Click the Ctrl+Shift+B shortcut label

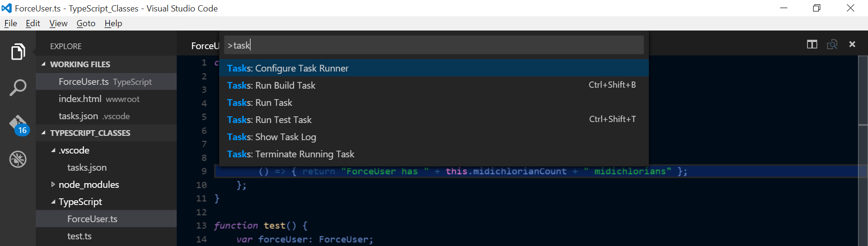(612, 85)
